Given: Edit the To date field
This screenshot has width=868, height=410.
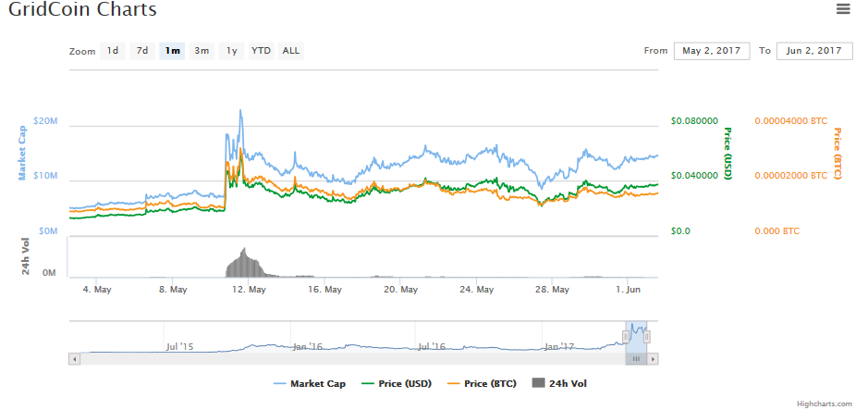Looking at the screenshot, I should pyautogui.click(x=815, y=51).
